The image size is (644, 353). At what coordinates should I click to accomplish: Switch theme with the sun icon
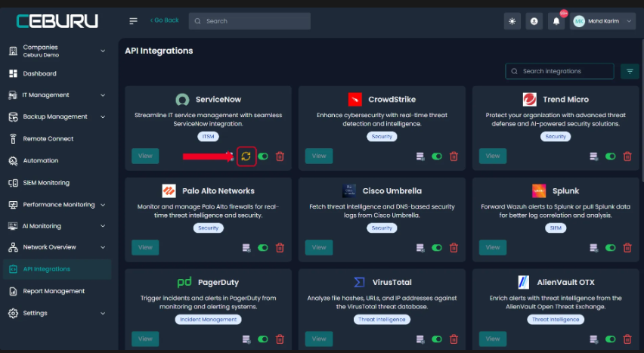coord(512,21)
